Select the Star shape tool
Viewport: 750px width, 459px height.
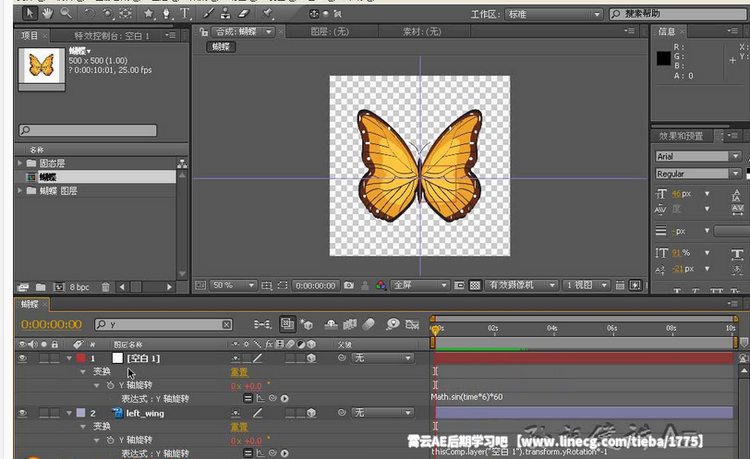(149, 13)
